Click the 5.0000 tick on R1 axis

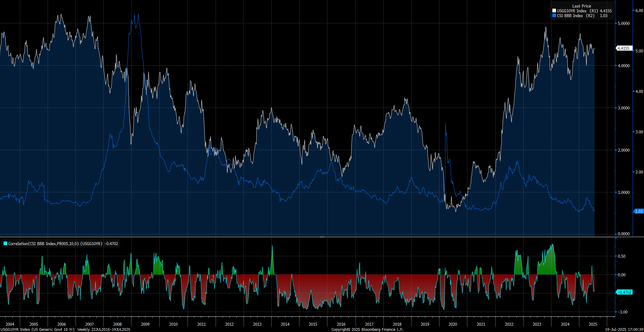point(624,23)
